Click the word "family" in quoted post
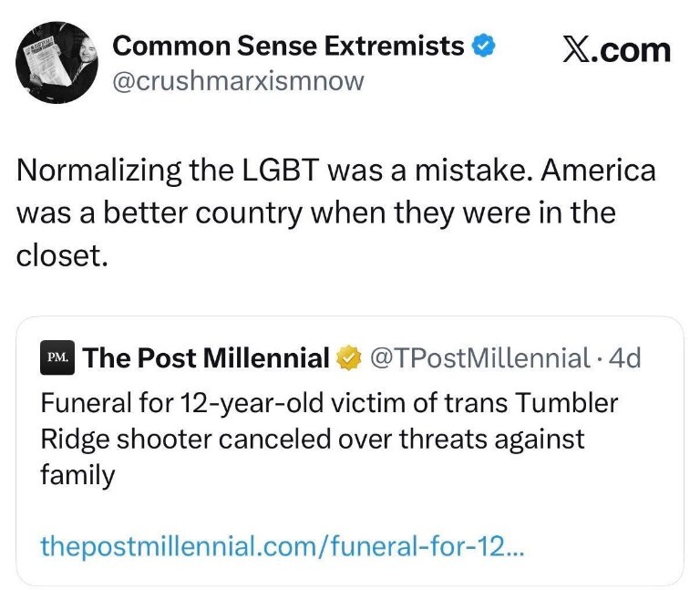The image size is (700, 590). point(77,475)
